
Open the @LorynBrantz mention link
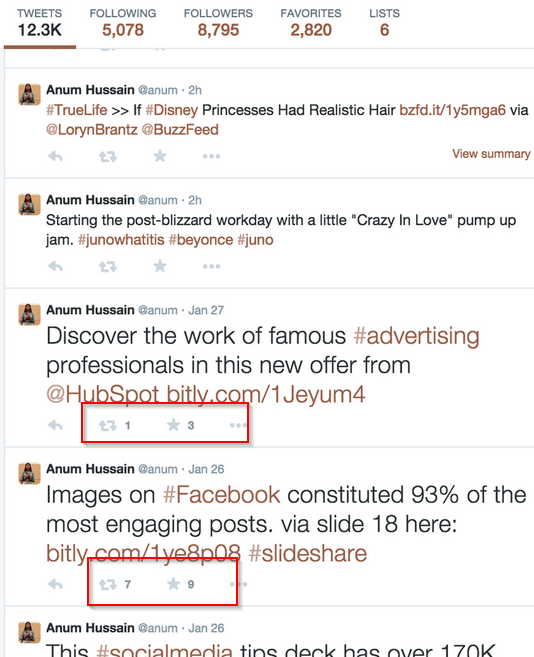(92, 129)
